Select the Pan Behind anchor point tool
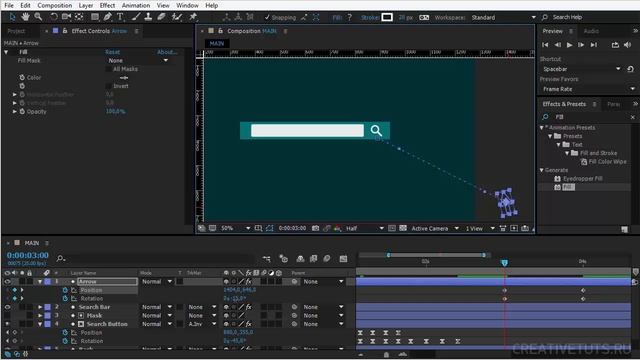Screen dimensions: 640x360 click(79, 17)
